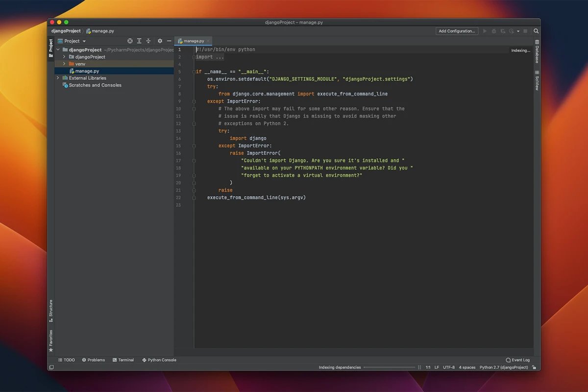Open the Favorites tool window

(50, 337)
